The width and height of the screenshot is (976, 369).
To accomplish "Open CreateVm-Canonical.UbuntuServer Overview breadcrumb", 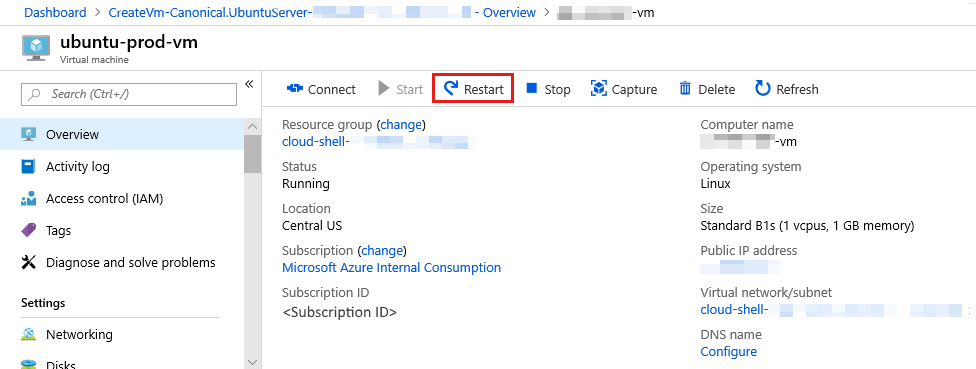I will (x=322, y=12).
